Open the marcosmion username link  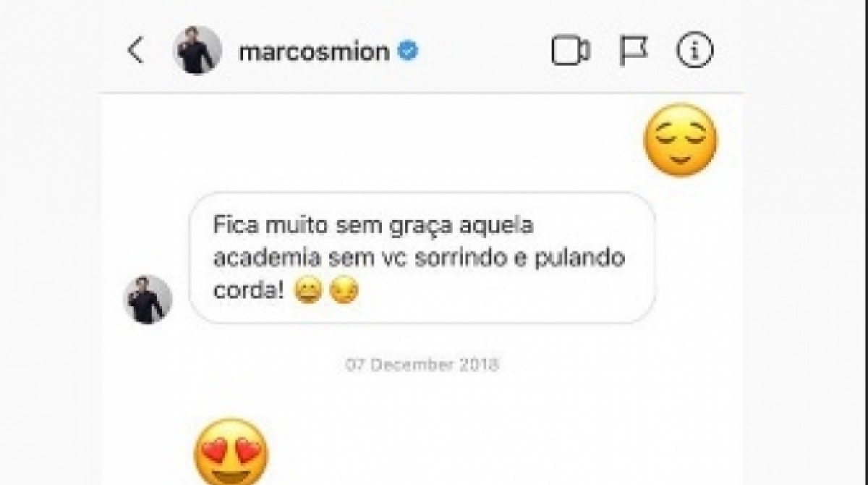(314, 51)
